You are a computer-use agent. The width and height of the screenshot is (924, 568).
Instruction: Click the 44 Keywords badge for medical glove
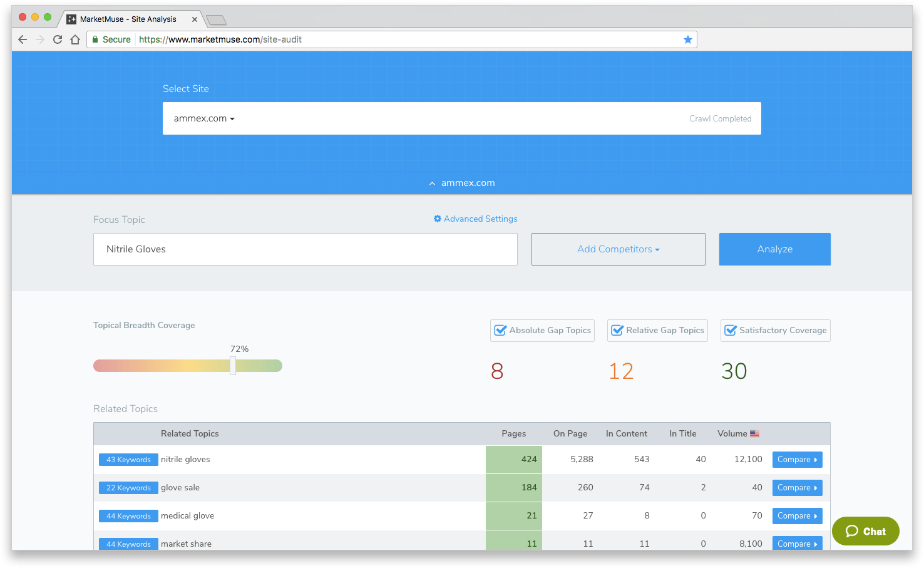click(128, 516)
